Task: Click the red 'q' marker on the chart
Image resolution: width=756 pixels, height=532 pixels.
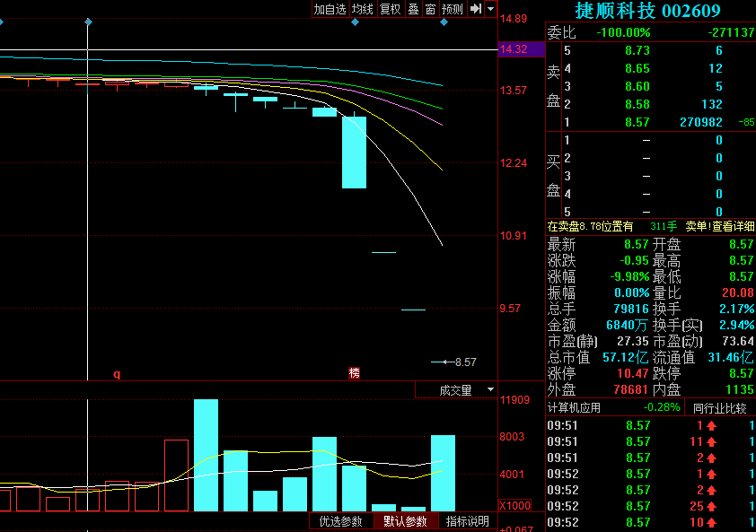Action: 116,372
